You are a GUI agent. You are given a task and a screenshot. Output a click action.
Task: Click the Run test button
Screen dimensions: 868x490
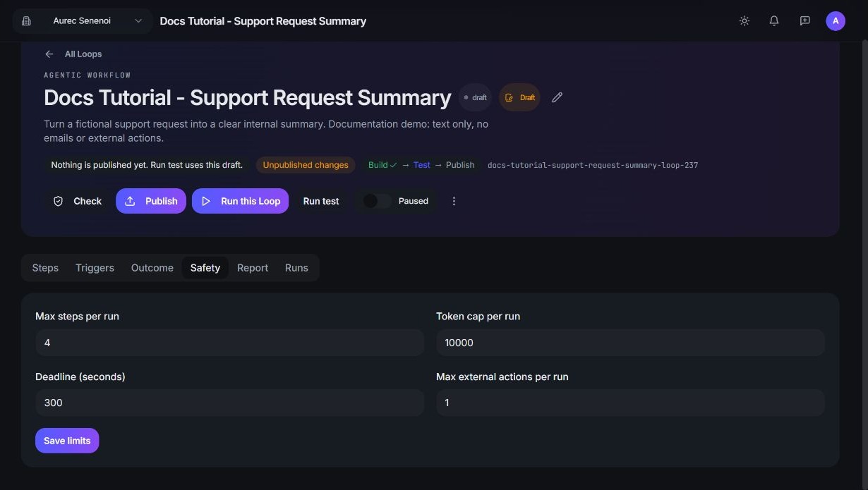[x=321, y=201]
